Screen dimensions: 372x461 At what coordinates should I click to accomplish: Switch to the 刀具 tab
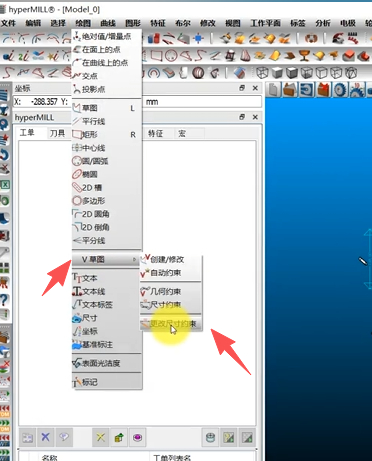(x=57, y=134)
